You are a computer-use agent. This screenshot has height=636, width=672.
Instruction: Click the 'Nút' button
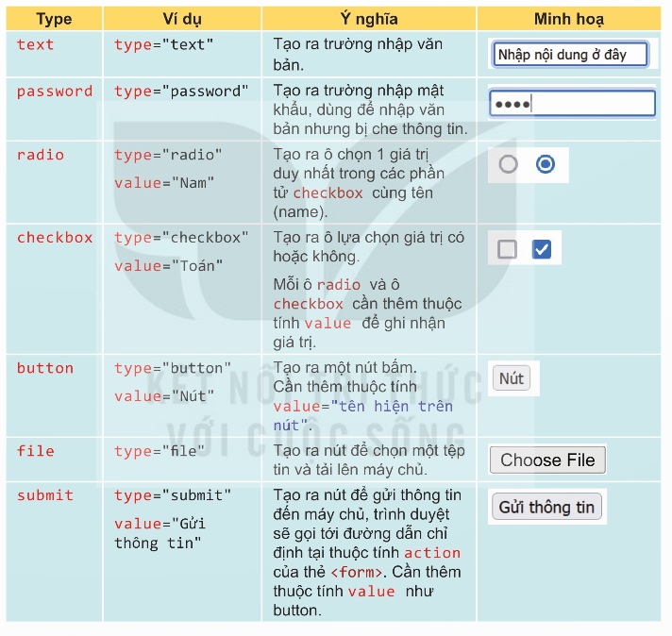coord(512,378)
